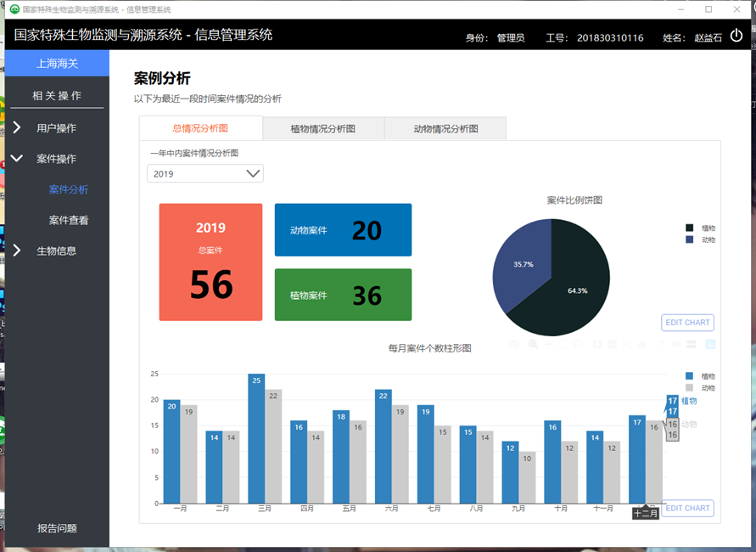Image resolution: width=756 pixels, height=552 pixels.
Task: Click the power logout icon in header
Action: click(x=736, y=37)
